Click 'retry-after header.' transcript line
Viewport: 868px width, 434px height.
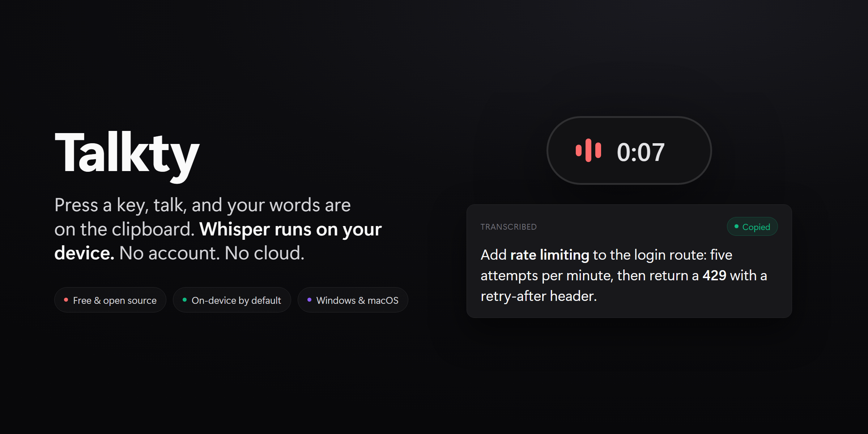pos(539,296)
